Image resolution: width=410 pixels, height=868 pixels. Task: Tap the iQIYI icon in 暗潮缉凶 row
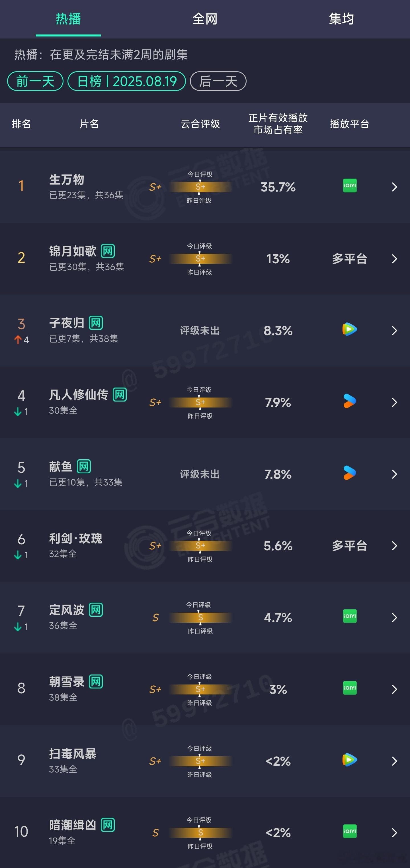pyautogui.click(x=349, y=831)
